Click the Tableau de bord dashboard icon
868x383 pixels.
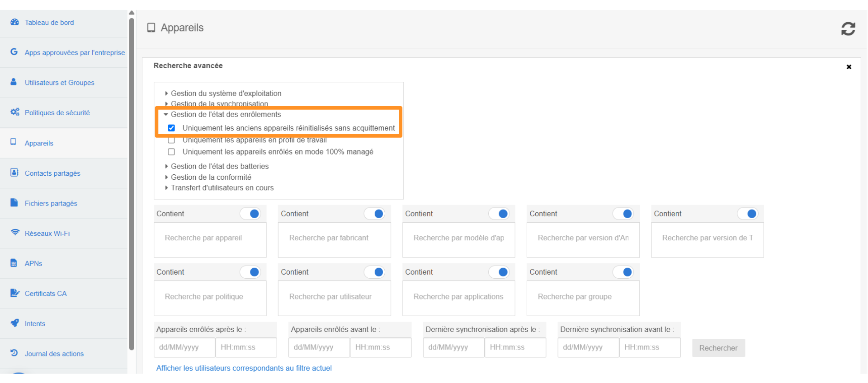[14, 22]
